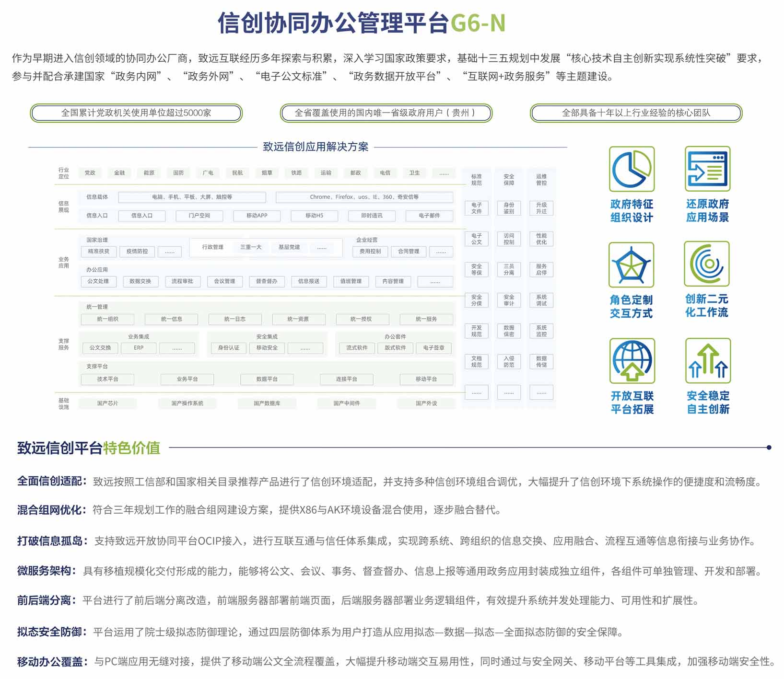Select the 卫生 industry tag
The height and width of the screenshot is (679, 784).
pos(415,173)
